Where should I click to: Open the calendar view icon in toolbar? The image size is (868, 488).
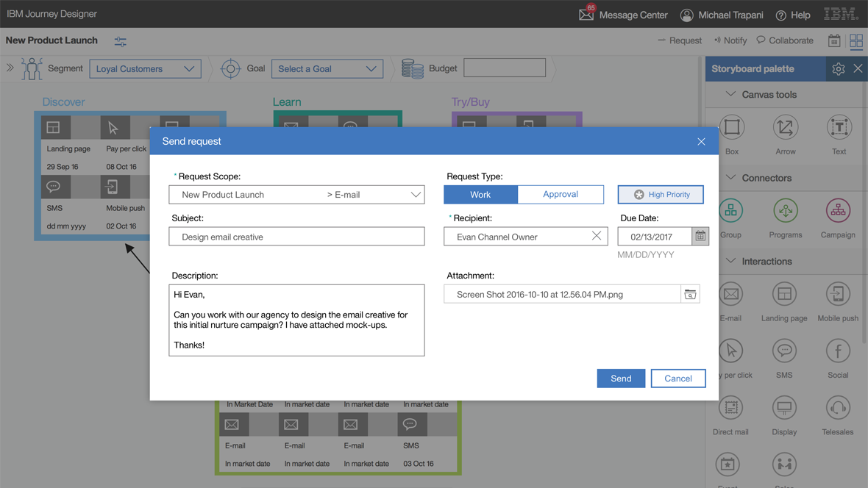[x=833, y=40]
